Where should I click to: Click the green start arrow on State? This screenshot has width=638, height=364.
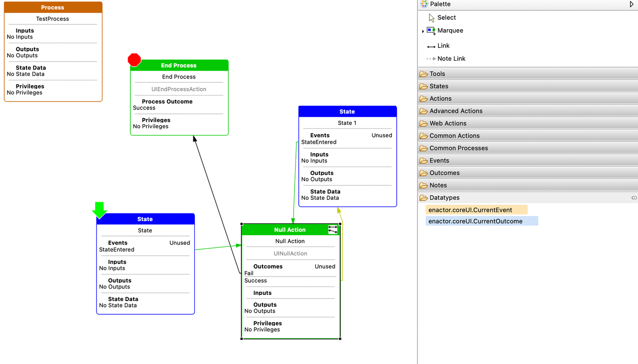pos(99,210)
